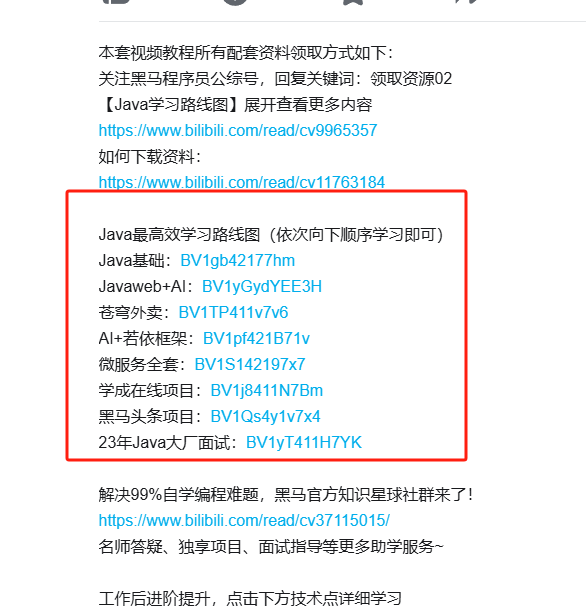Open 学成在线项目 video BV1j8411N7Bm
The width and height of the screenshot is (586, 616).
point(267,390)
